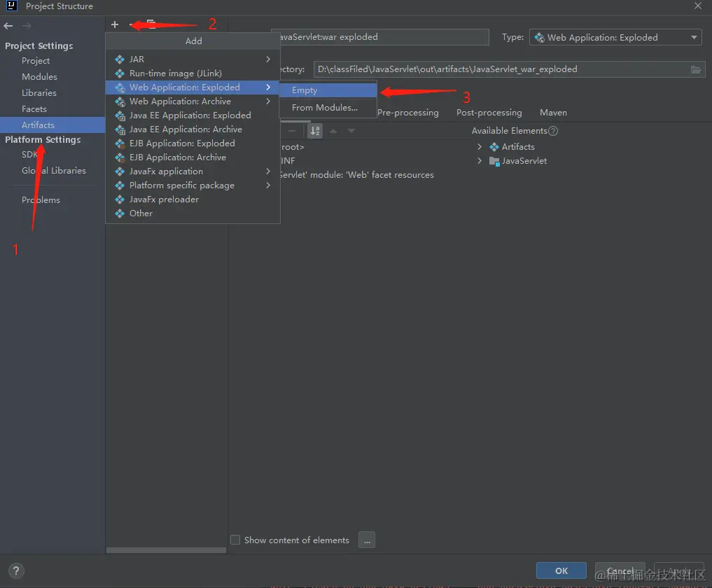
Task: Switch to the Post-processing tab
Action: [x=489, y=113]
